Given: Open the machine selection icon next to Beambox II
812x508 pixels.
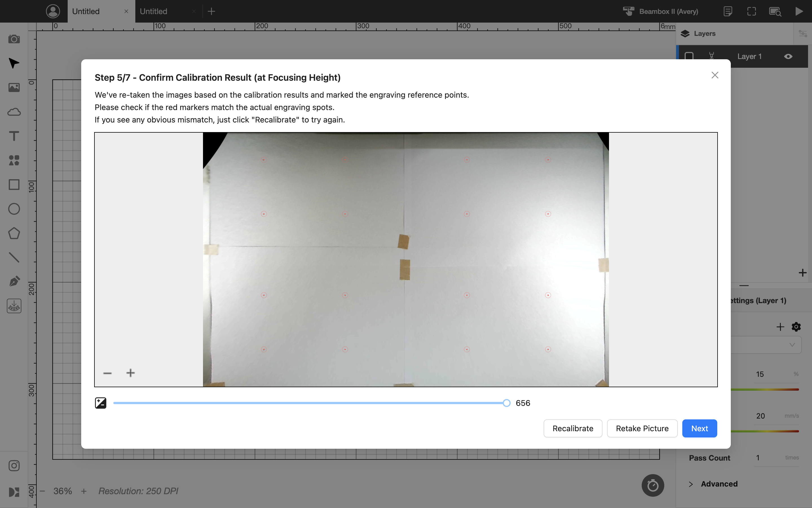Looking at the screenshot, I should (628, 11).
